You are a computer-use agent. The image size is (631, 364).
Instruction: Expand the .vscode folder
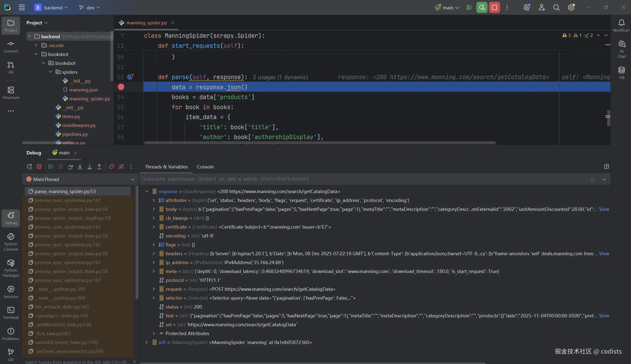tap(36, 45)
